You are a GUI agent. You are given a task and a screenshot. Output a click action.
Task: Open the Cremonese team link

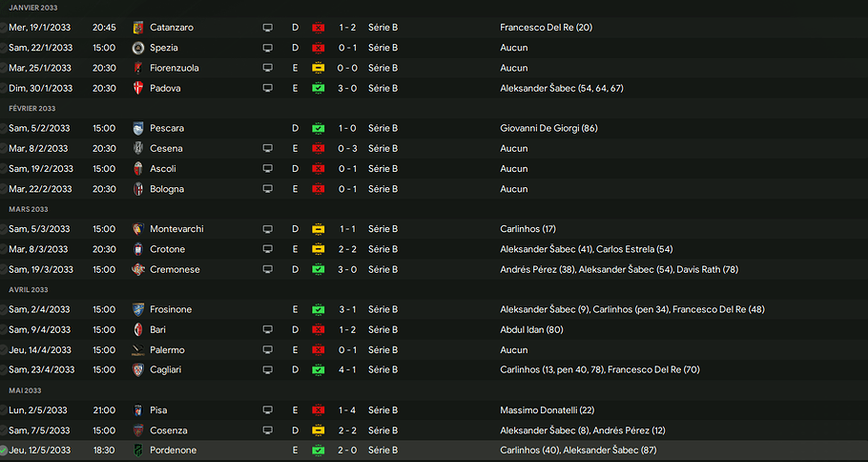point(175,269)
